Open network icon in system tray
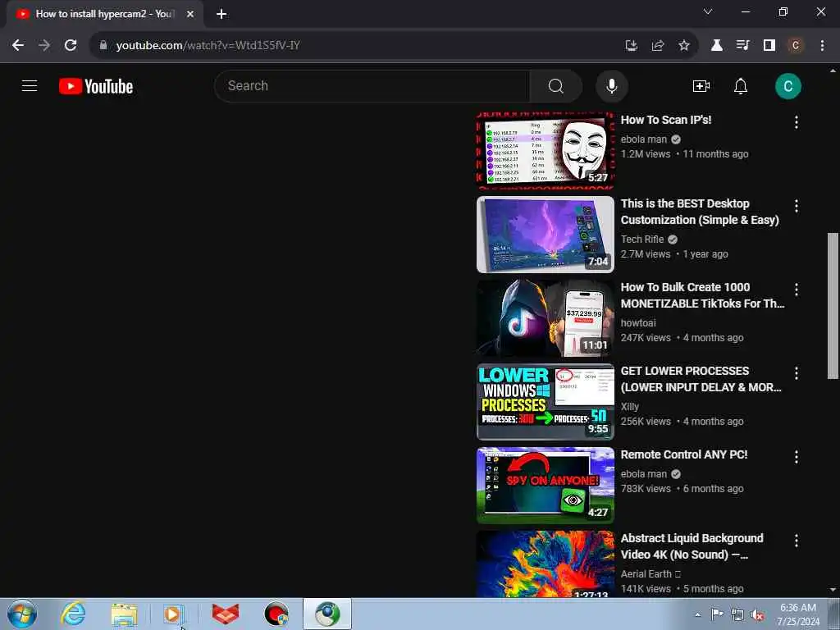The image size is (840, 630). point(737,614)
